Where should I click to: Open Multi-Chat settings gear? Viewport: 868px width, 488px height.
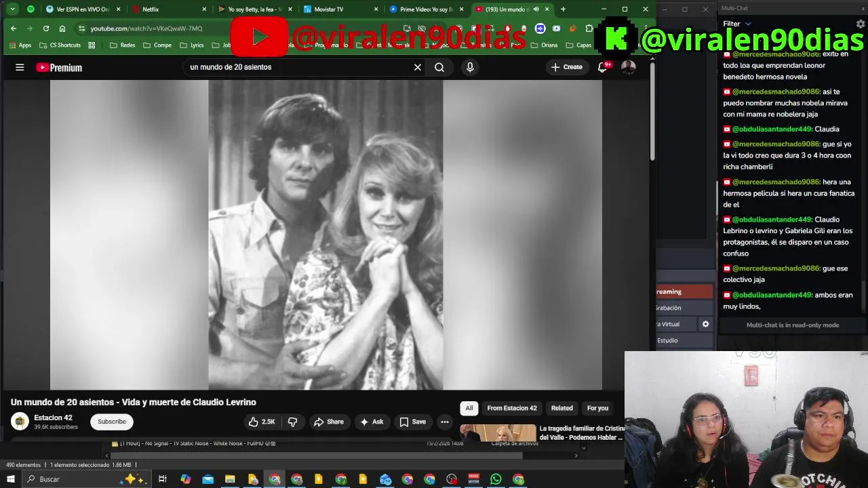861,24
